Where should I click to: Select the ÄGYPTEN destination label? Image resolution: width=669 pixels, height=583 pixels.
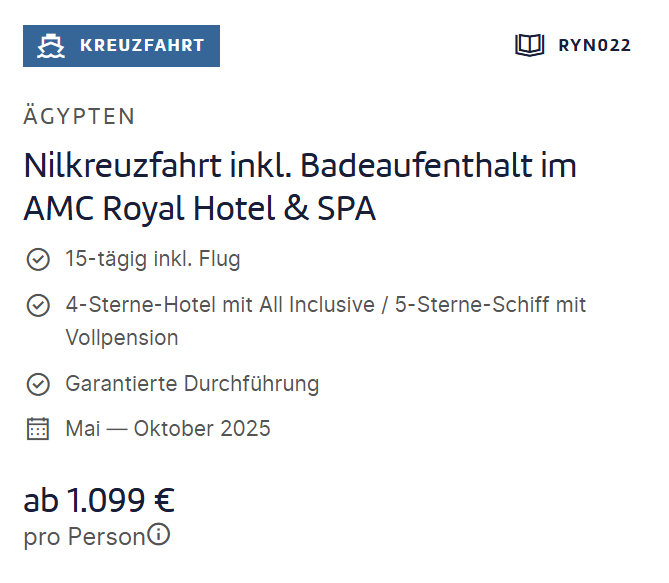click(x=79, y=116)
